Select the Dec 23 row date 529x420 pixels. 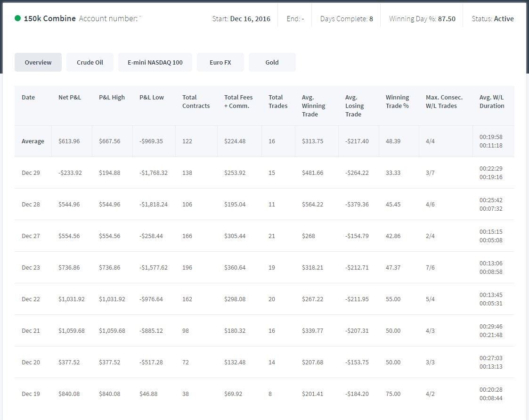31,267
